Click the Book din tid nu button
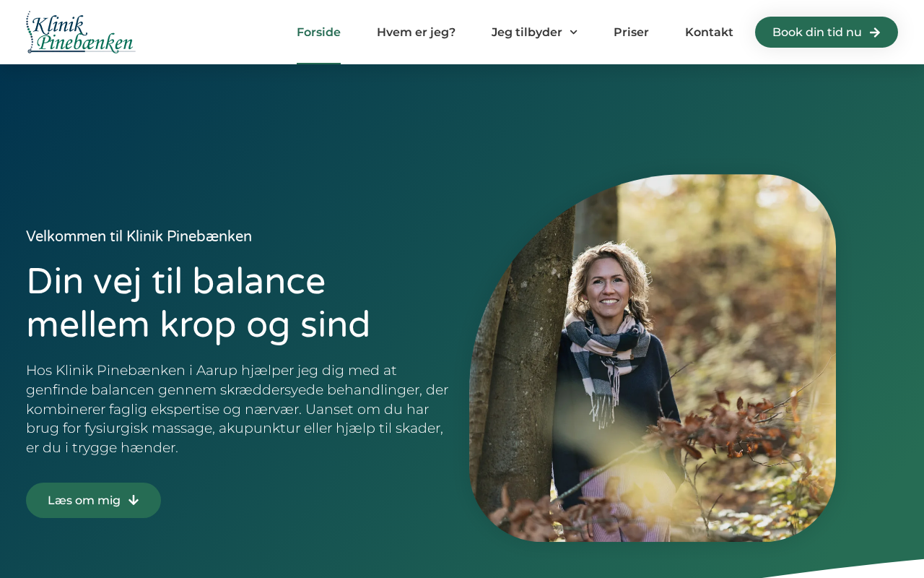This screenshot has width=924, height=578. pos(827,33)
